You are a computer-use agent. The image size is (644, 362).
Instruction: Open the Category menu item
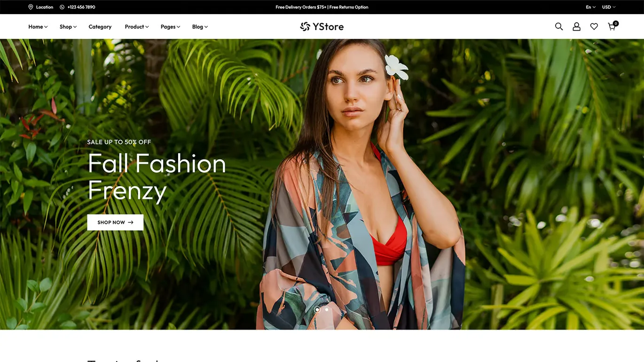tap(100, 27)
